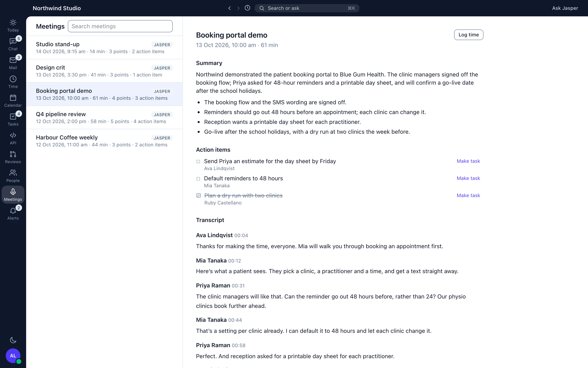Click the 00:04 timestamp for Ava Lindqvist
The image size is (588, 368).
pyautogui.click(x=241, y=236)
